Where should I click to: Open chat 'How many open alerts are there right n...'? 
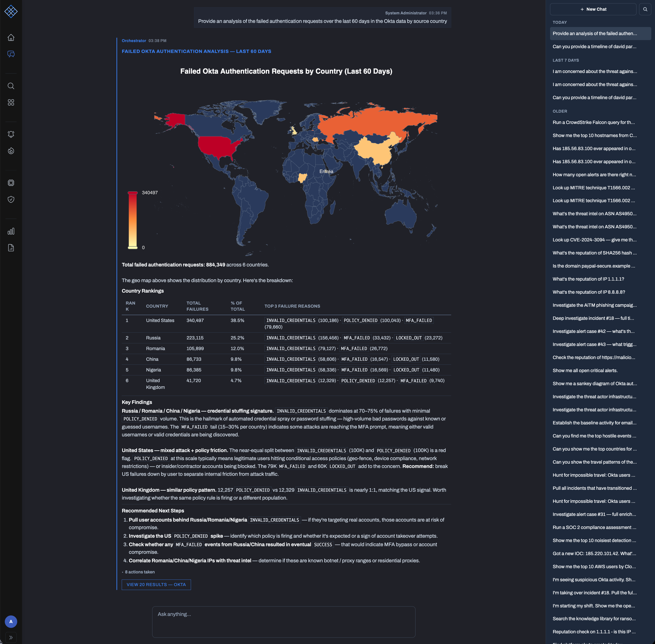coord(600,175)
